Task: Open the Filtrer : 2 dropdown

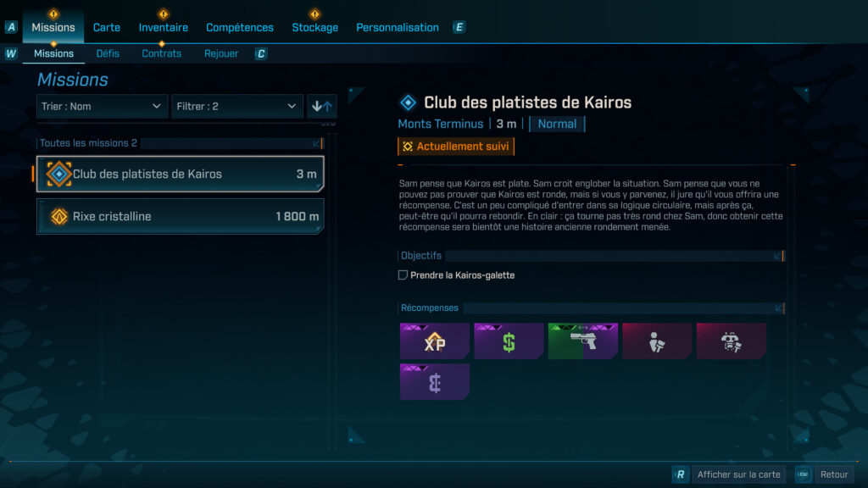Action: tap(236, 106)
